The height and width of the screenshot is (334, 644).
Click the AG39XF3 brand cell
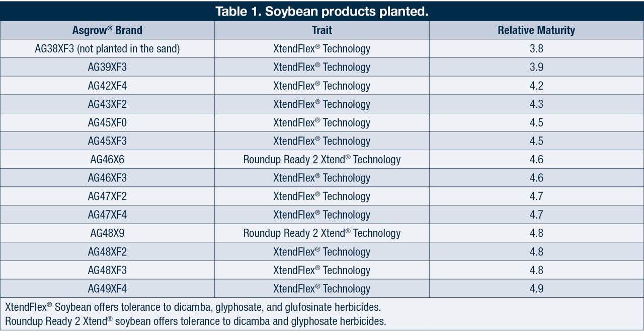107,68
